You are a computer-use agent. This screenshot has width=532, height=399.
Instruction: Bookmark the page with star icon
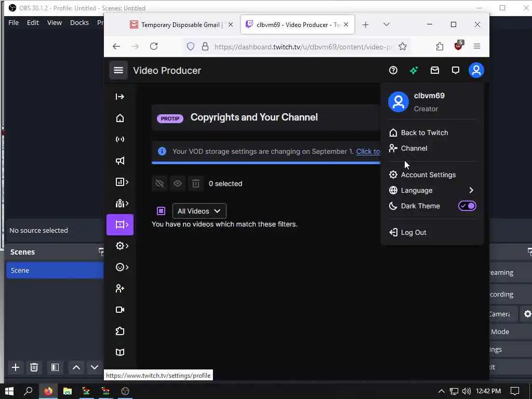click(x=403, y=46)
